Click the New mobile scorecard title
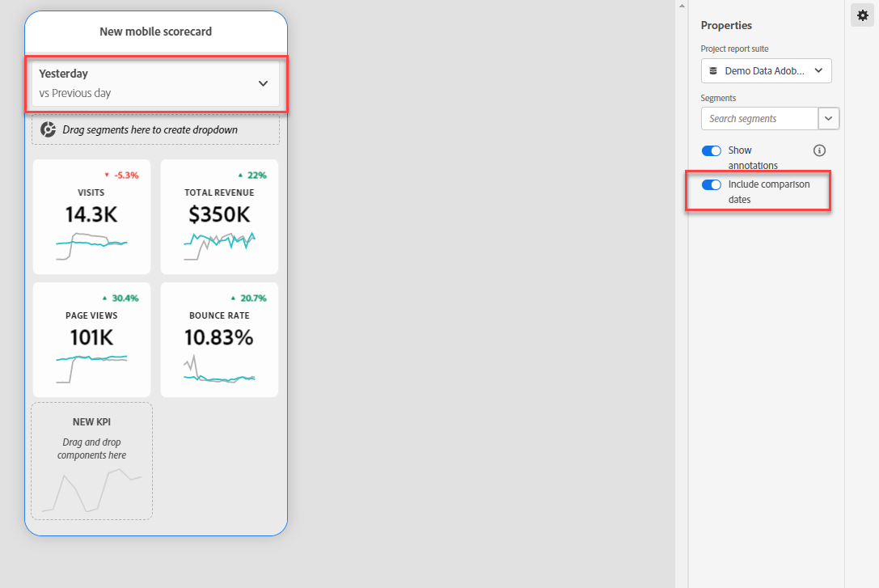Screen dimensions: 879x588 pyautogui.click(x=156, y=32)
